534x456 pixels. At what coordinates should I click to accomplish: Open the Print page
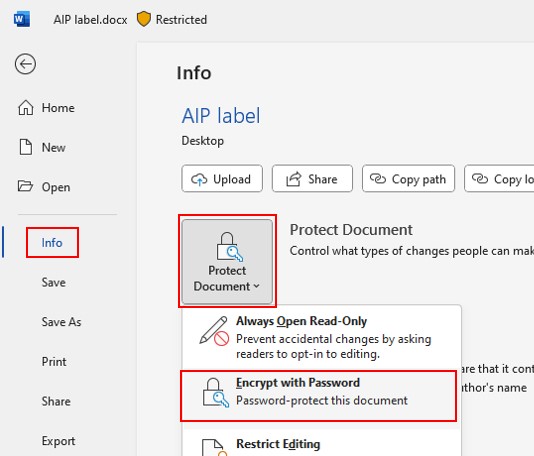coord(54,362)
